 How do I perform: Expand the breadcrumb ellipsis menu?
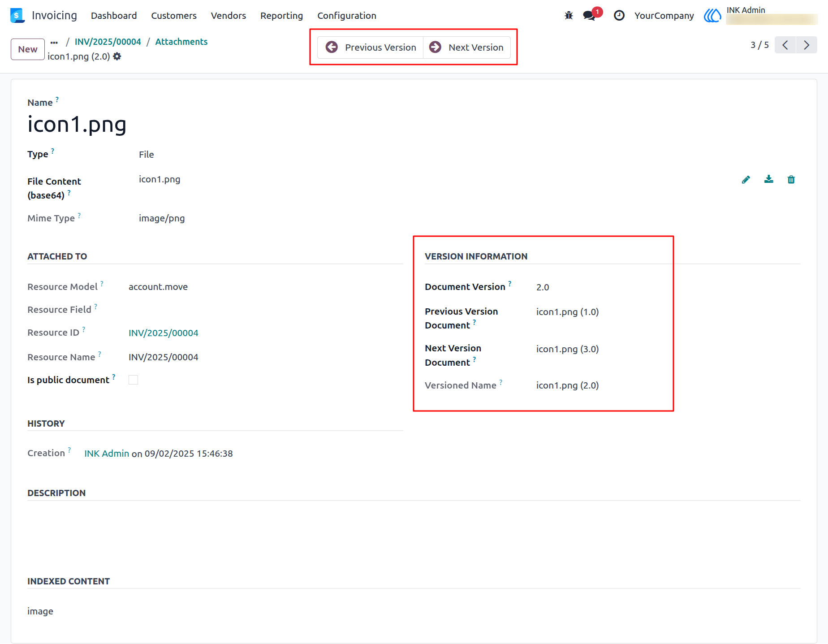[x=54, y=42]
